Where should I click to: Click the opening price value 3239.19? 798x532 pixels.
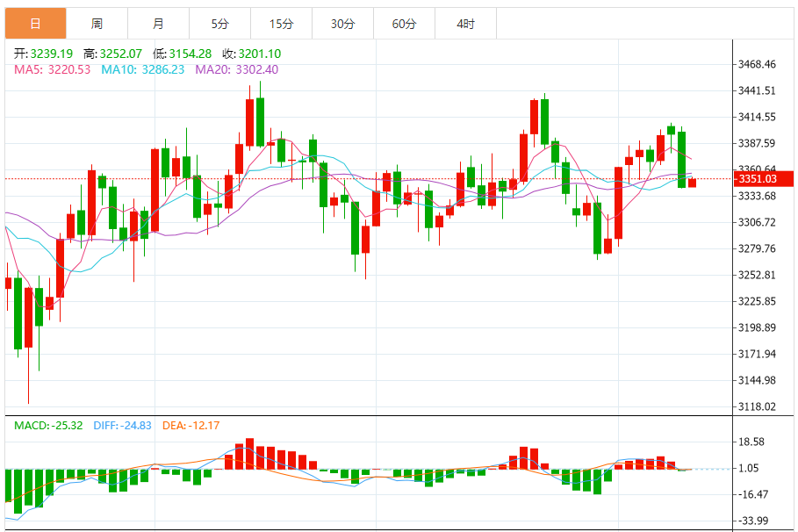(52, 54)
